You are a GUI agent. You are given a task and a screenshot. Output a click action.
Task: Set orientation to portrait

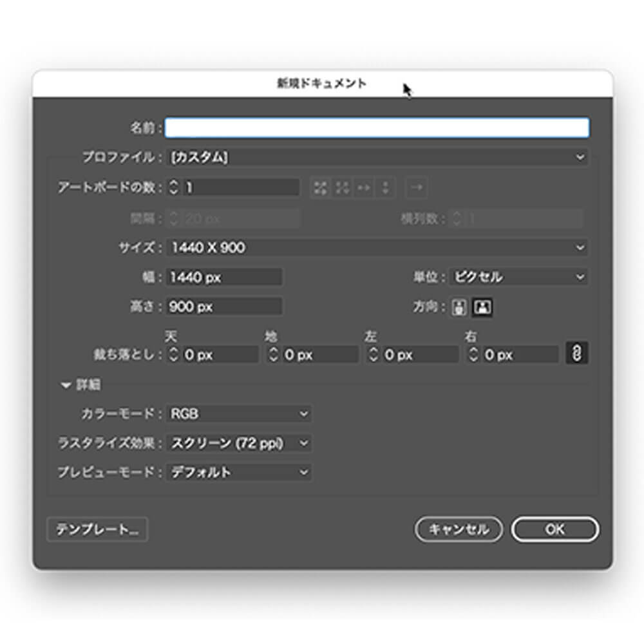click(x=459, y=308)
